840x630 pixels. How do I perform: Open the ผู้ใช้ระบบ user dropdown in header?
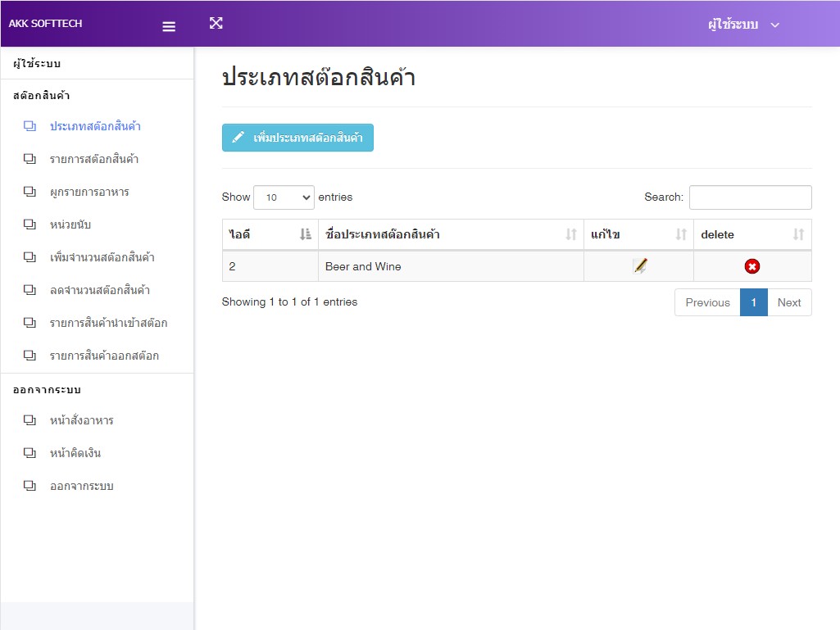[x=743, y=25]
